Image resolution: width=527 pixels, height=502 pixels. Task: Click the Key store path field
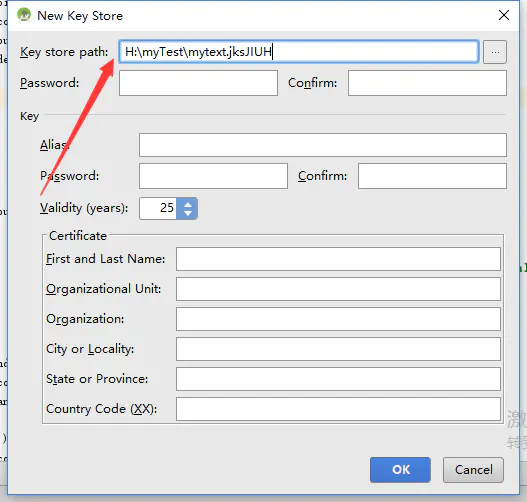(x=299, y=52)
